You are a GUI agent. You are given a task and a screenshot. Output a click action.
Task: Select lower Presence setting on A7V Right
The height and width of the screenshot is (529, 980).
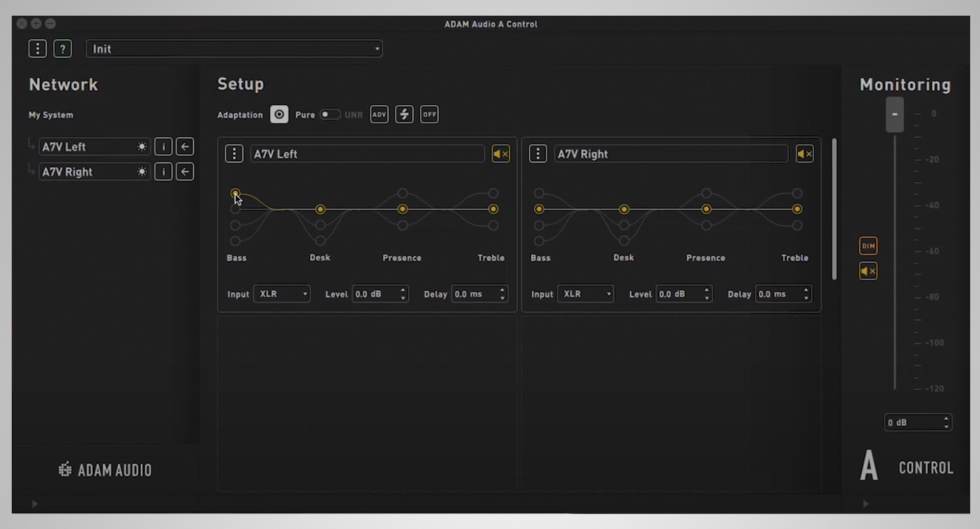tap(706, 225)
